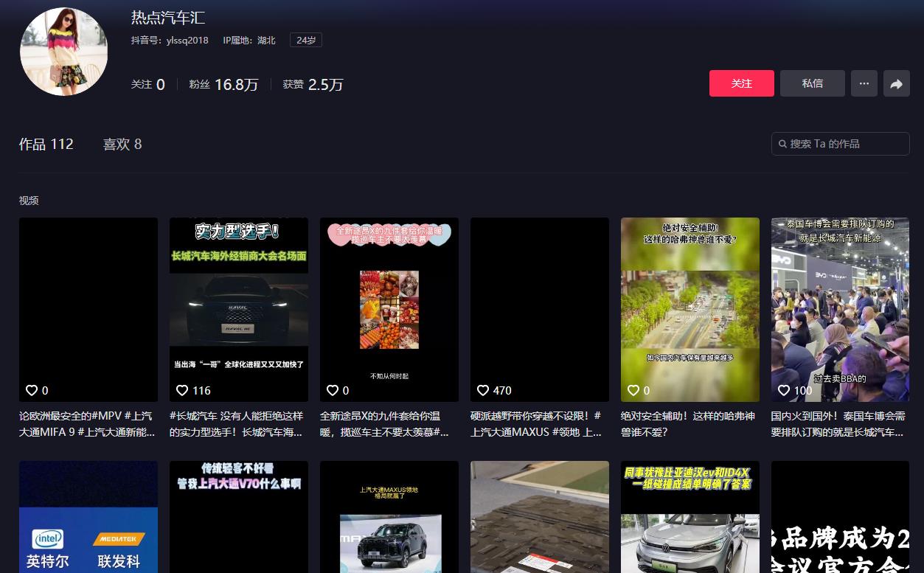Open the profile avatar picture
This screenshot has height=573, width=924.
pos(64,52)
